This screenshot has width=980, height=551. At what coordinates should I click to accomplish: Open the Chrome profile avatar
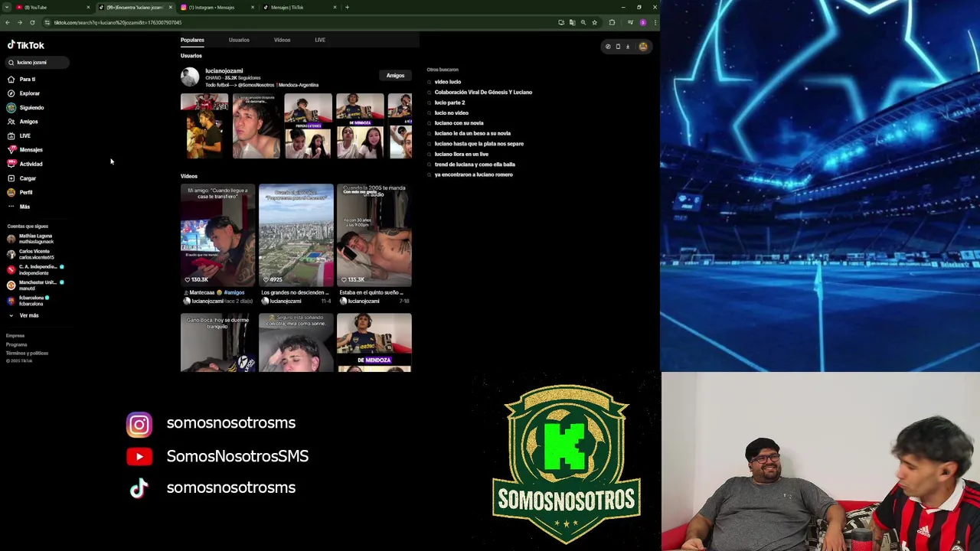(643, 22)
